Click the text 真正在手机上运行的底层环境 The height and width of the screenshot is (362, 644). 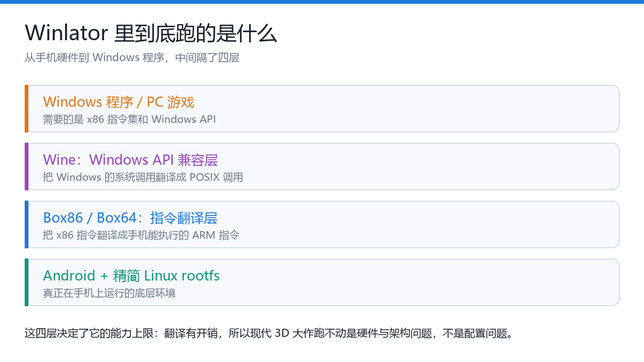pos(109,293)
